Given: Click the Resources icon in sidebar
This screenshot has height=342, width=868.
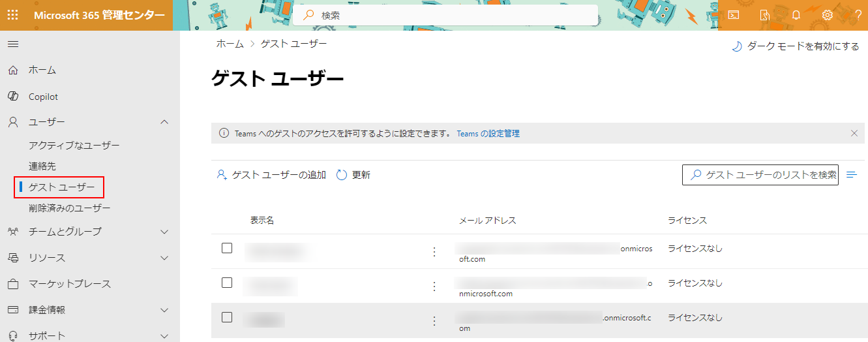Looking at the screenshot, I should tap(13, 258).
